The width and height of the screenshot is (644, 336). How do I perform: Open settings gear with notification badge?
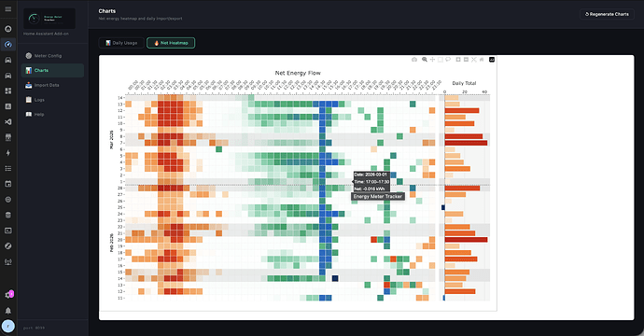pos(8,295)
